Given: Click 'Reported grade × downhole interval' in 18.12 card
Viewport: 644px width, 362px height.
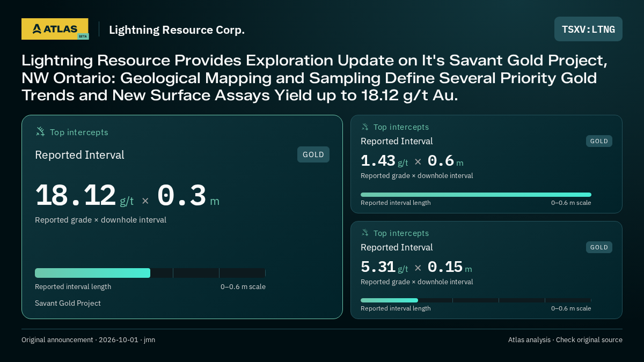Looking at the screenshot, I should 100,220.
